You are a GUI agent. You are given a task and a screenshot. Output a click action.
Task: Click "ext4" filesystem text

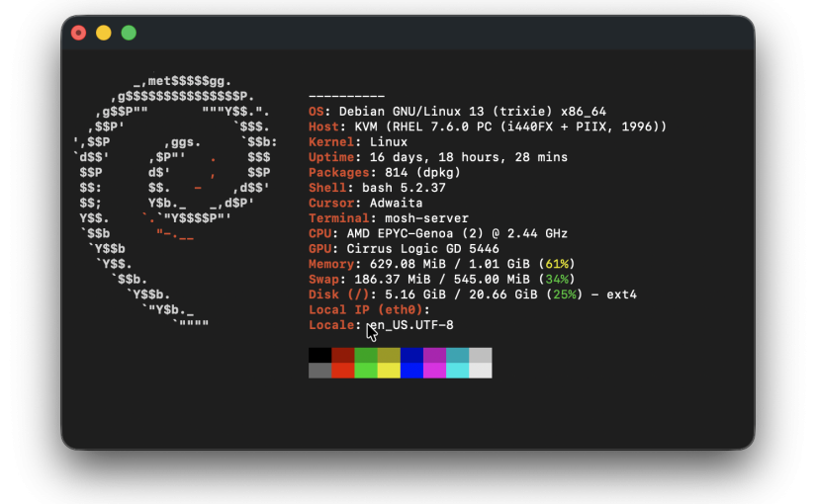[x=621, y=294]
